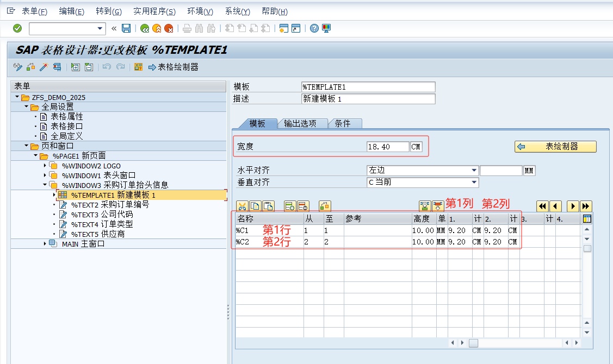Click the %C2 name cell

(x=269, y=242)
